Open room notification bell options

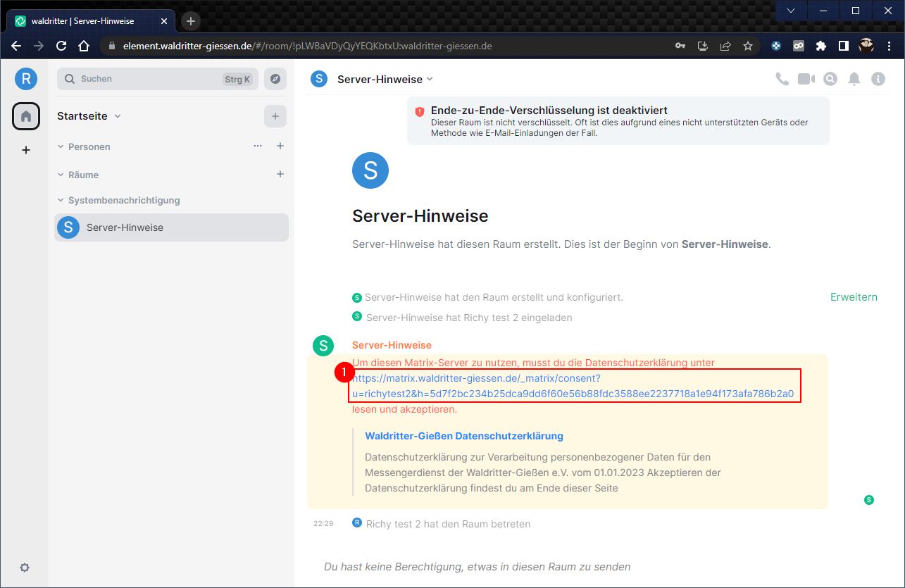(854, 79)
